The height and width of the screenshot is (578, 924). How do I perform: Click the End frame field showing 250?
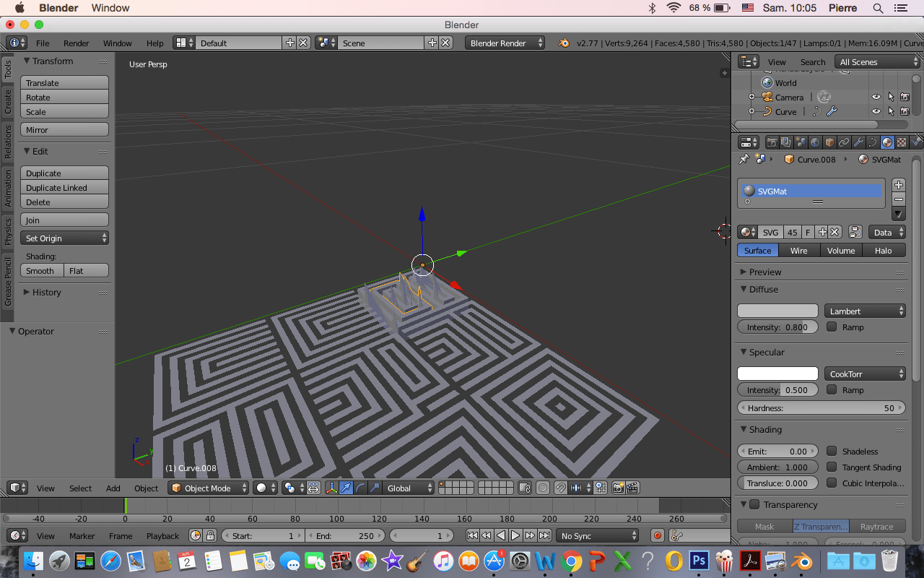[345, 536]
